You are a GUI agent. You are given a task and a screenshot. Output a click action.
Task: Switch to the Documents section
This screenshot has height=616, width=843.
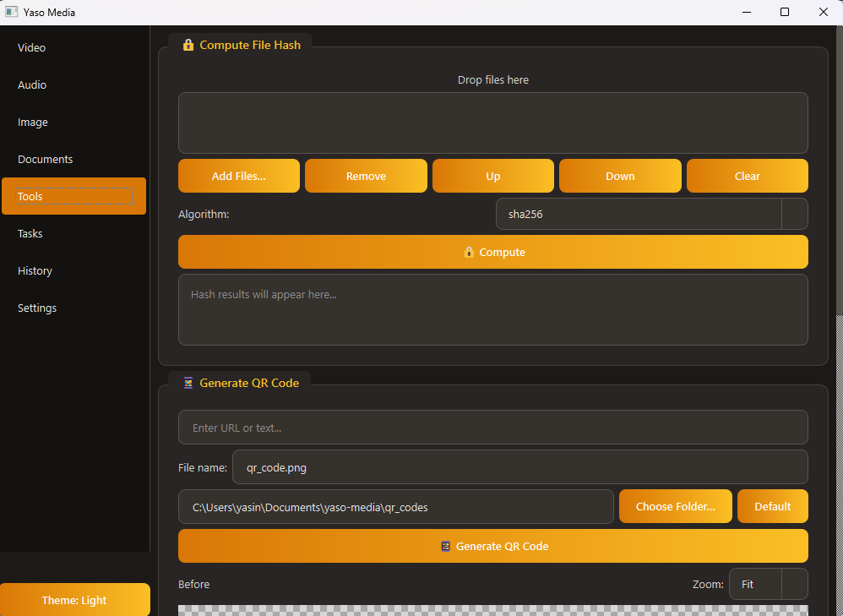[73, 159]
